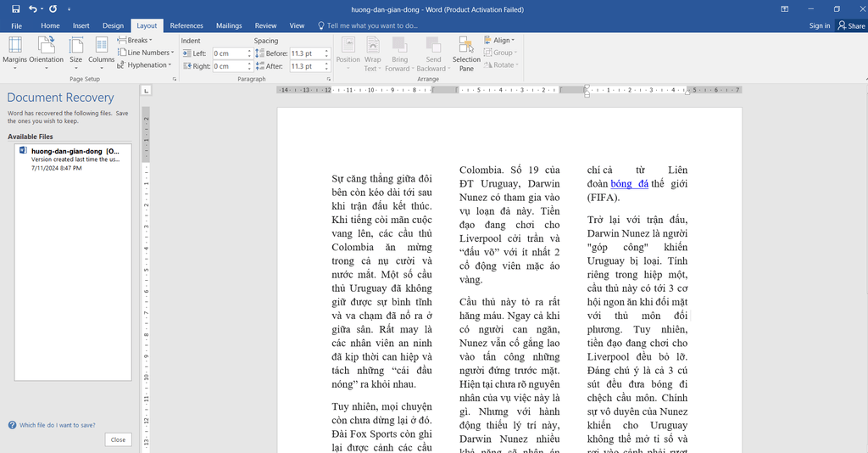The image size is (868, 453).
Task: Click the Redo/Repeat icon
Action: click(53, 8)
